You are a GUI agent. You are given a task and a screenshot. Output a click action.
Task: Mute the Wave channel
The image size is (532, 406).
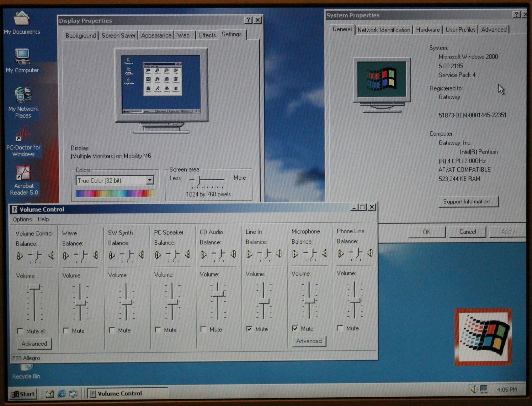[66, 331]
